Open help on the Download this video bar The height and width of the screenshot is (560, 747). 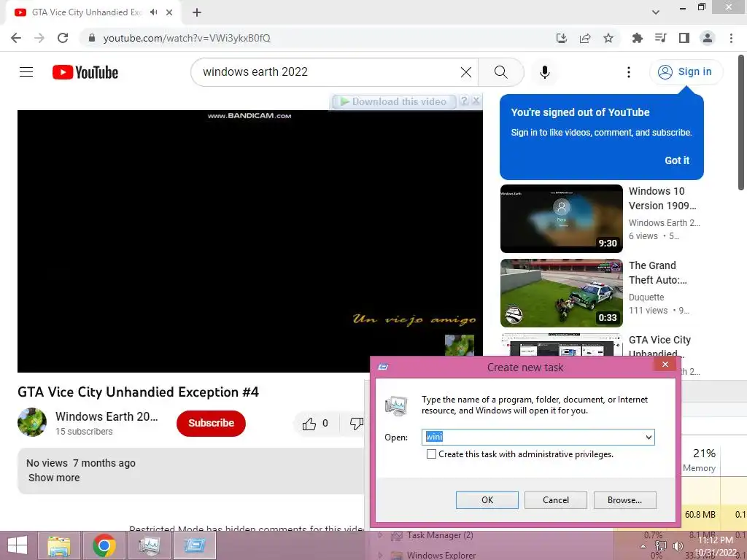(464, 101)
